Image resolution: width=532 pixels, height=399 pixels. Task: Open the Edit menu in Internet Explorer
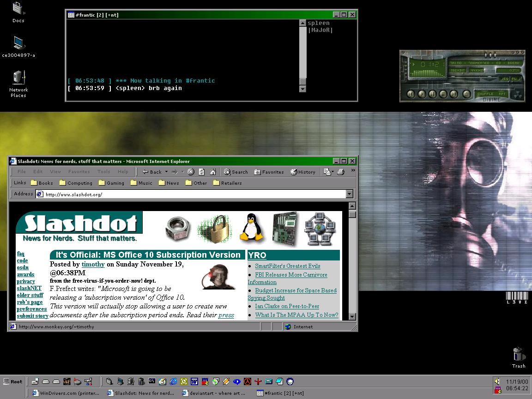coord(38,172)
